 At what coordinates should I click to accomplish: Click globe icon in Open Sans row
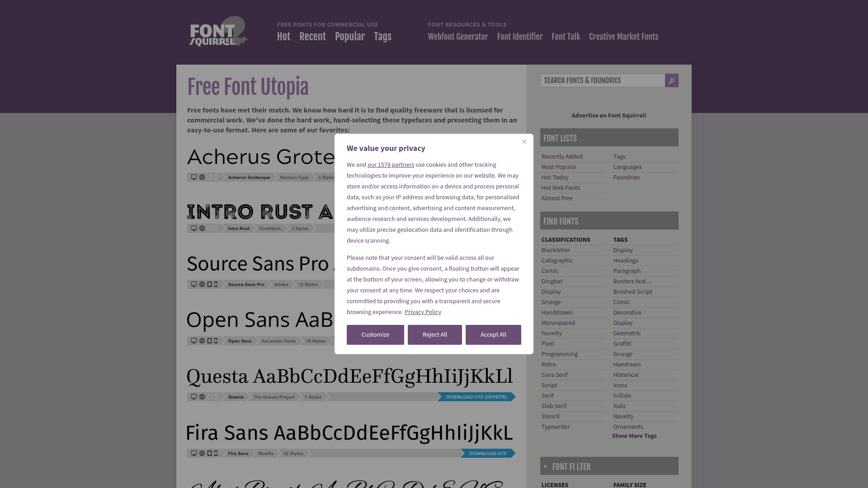[x=202, y=341]
